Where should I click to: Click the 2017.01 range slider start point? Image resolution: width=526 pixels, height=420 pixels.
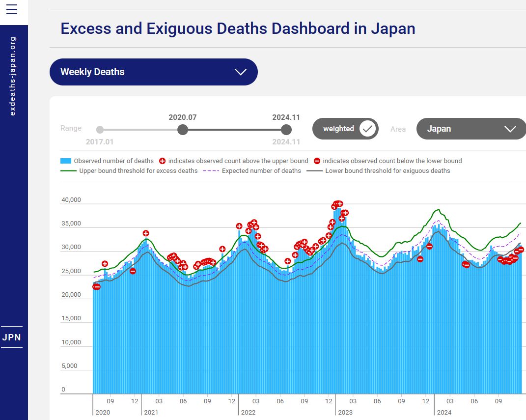[100, 130]
